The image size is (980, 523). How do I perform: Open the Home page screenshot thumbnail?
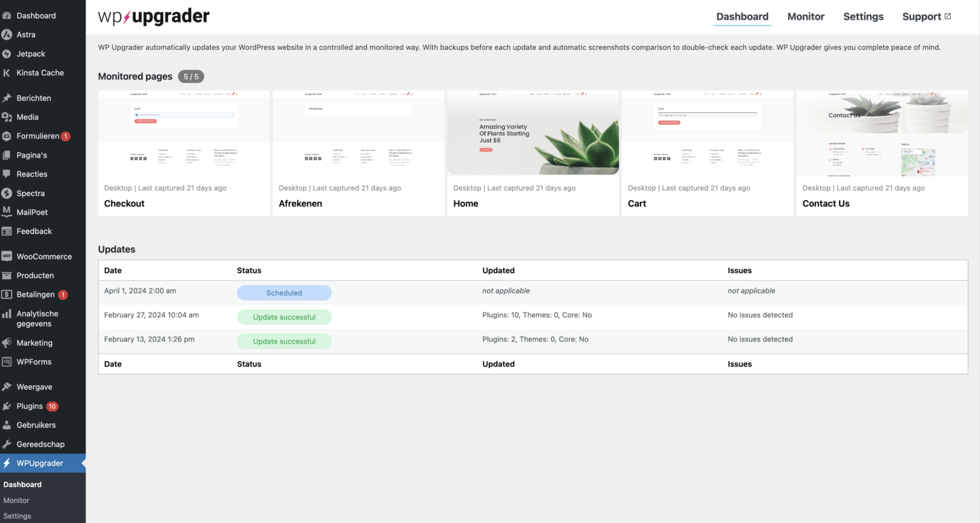coord(533,133)
